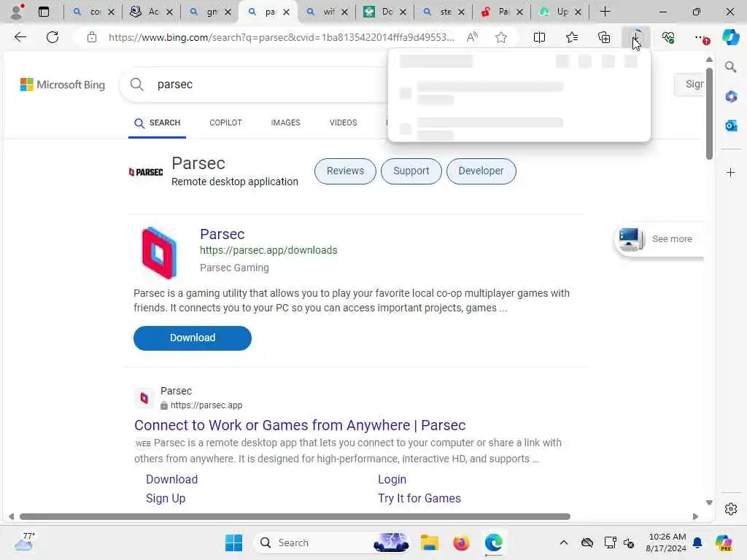Open Outlook icon in sidebar

731,125
